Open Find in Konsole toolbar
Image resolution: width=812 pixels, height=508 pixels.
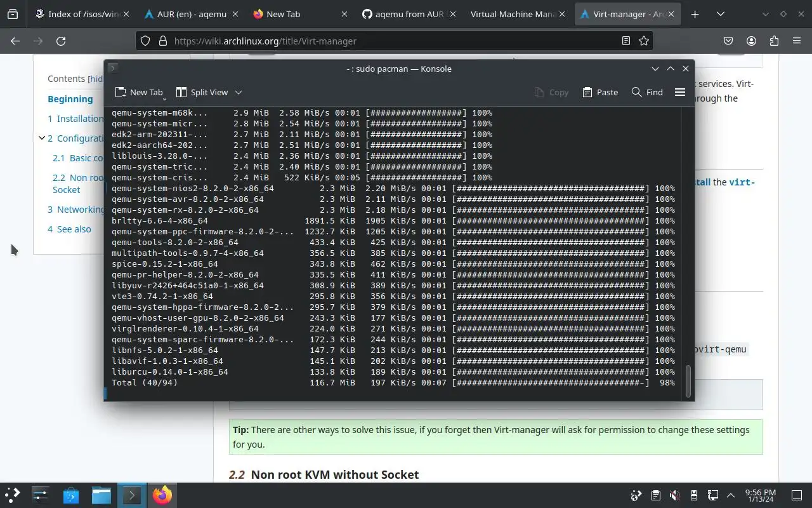point(647,92)
